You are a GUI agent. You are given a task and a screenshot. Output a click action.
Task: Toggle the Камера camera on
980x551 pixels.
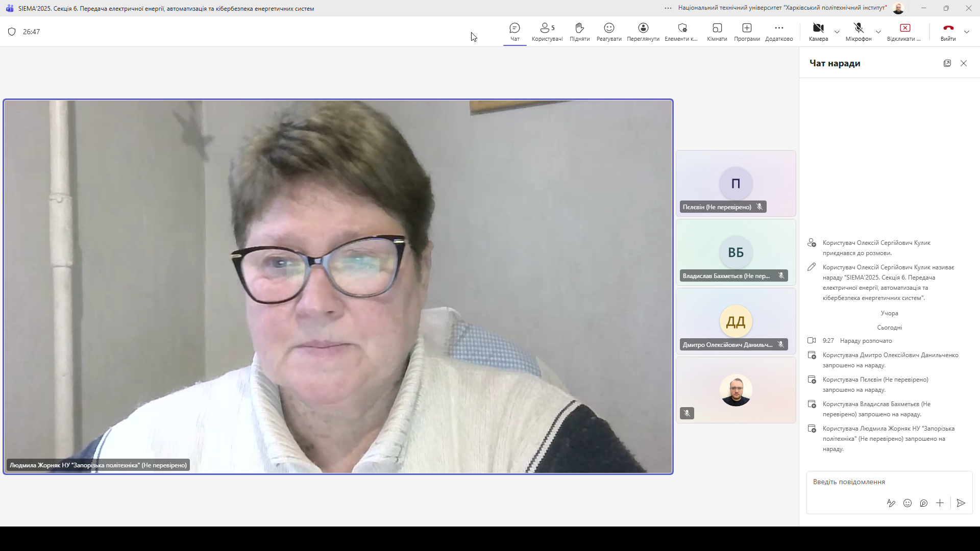tap(818, 32)
